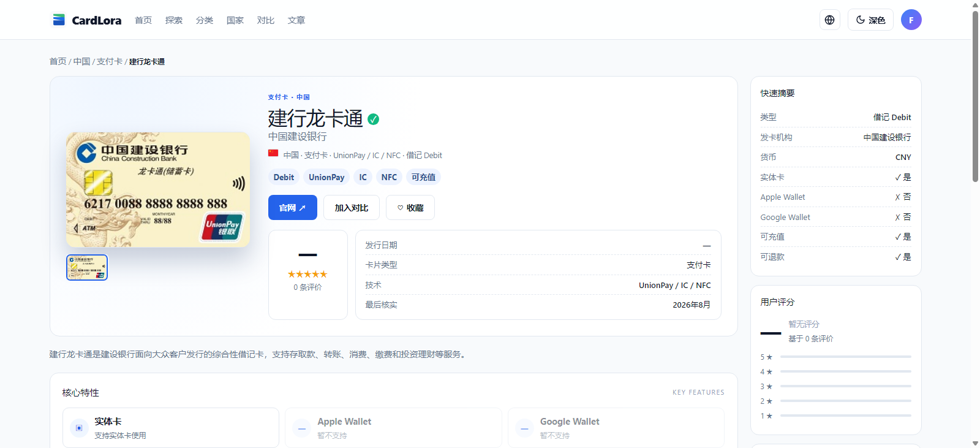Viewport: 980px width, 448px height.
Task: Click the 3-star rating bar
Action: pos(846,386)
